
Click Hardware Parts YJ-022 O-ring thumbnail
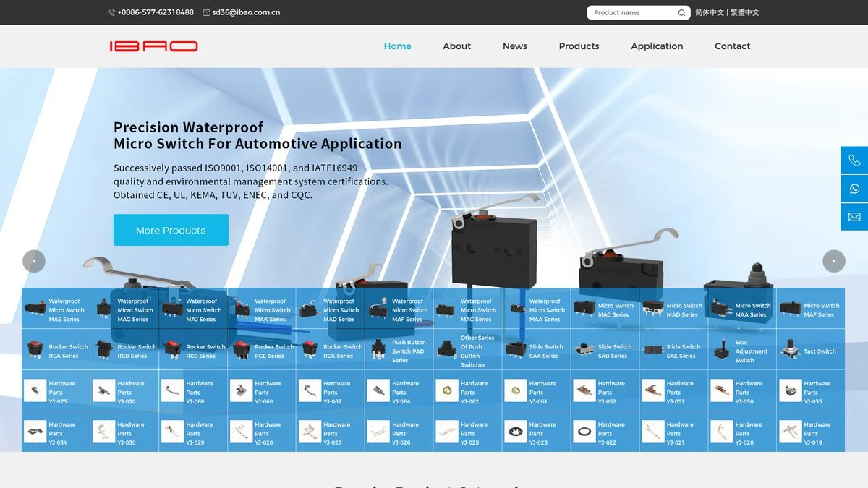coord(584,432)
